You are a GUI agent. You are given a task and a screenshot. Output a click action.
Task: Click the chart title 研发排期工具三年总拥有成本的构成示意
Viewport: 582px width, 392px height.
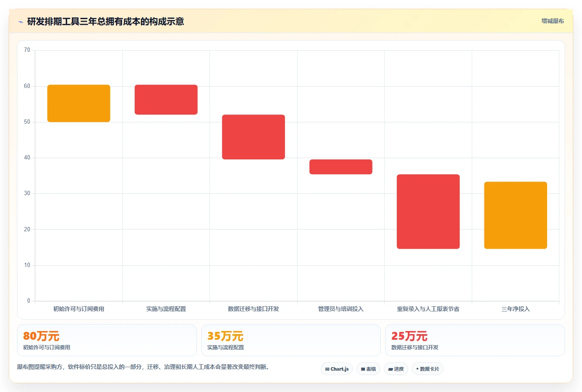pyautogui.click(x=105, y=21)
